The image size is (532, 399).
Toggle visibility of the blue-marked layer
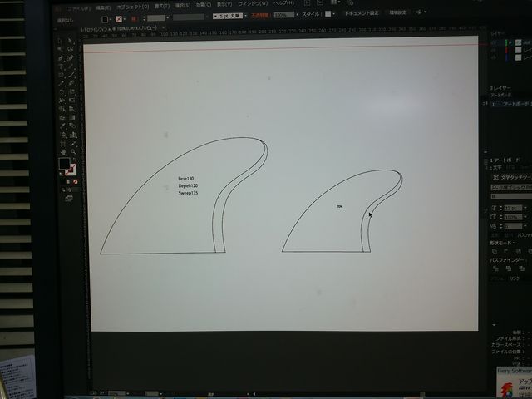tap(494, 57)
